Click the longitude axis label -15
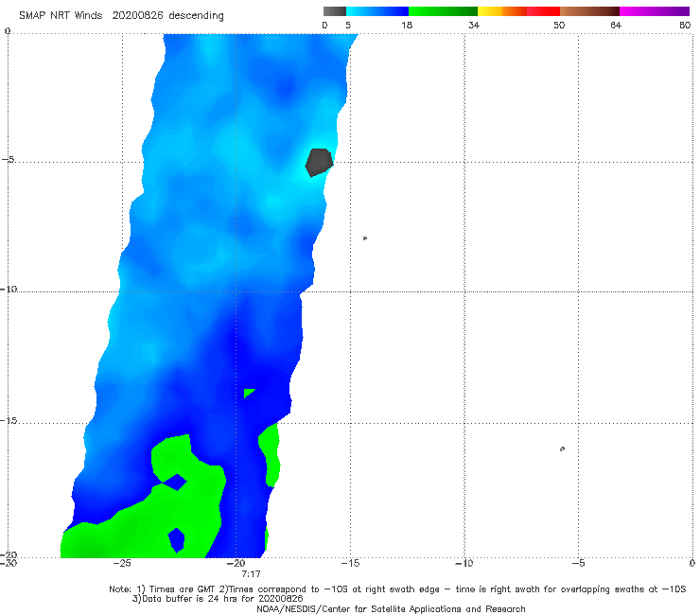Screen dimensions: 700x615 click(x=350, y=563)
